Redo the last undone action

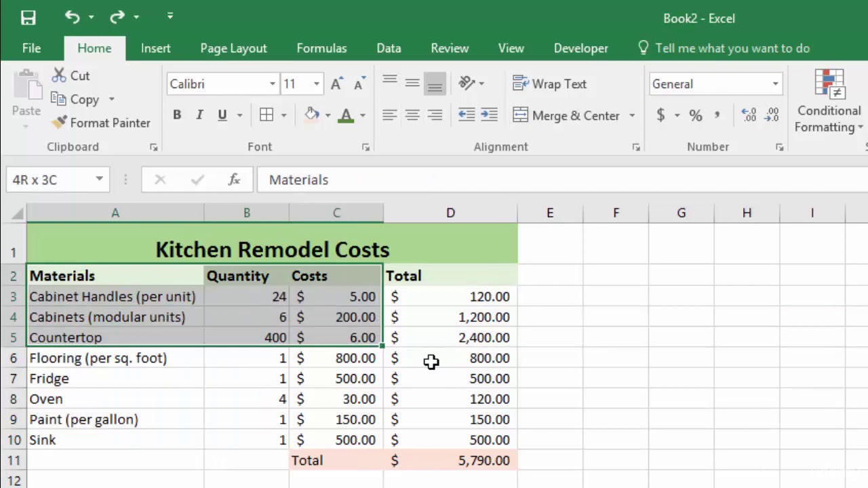click(x=117, y=17)
